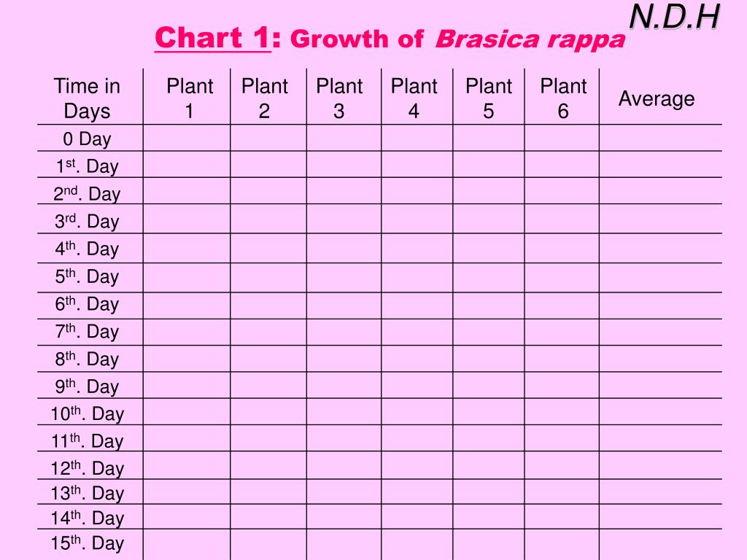Viewport: 747px width, 560px height.
Task: Click the 'Plant 4' column header
Action: pos(414,98)
